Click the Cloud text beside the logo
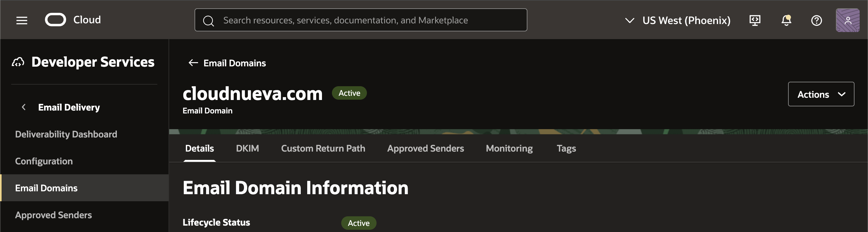The width and height of the screenshot is (868, 232). point(87,20)
